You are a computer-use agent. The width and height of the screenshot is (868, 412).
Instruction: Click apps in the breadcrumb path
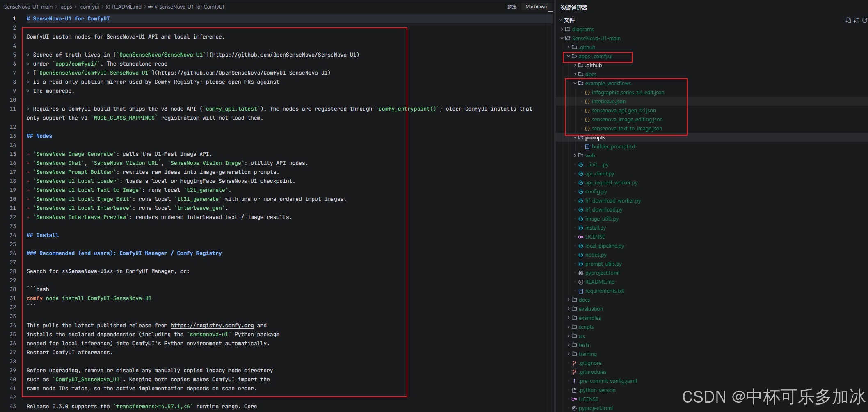[x=66, y=7]
